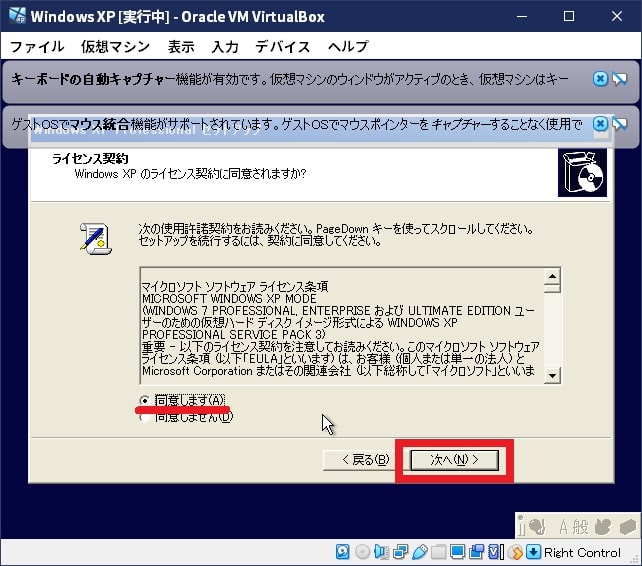Click the IME input mode 'A' indicator
642x566 pixels.
(564, 527)
